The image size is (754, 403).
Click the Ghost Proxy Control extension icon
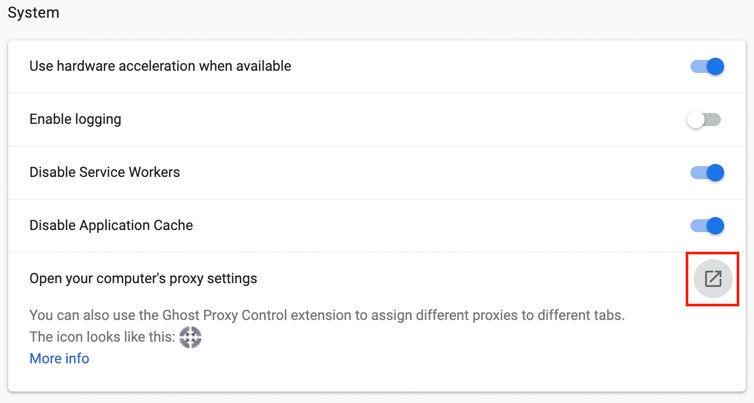coord(190,337)
